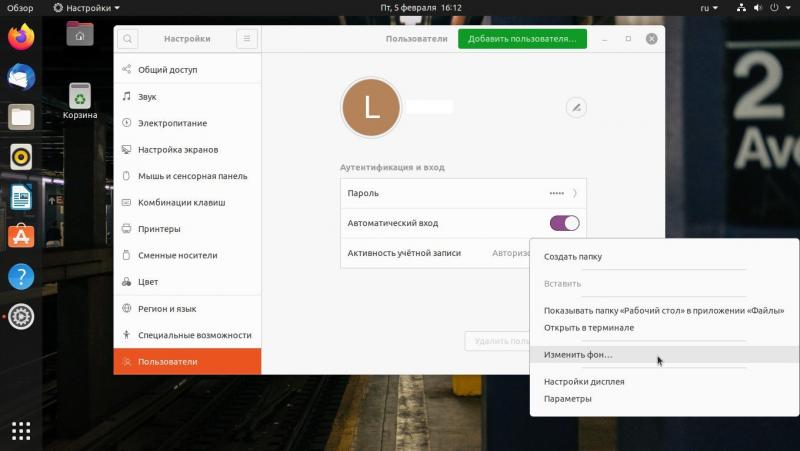This screenshot has width=800, height=451.
Task: Expand the Password row chevron
Action: tap(575, 193)
